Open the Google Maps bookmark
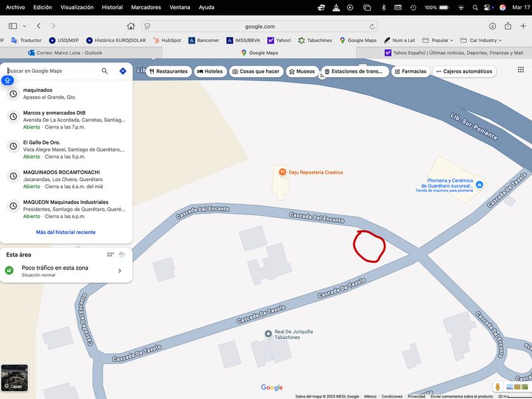 point(358,40)
